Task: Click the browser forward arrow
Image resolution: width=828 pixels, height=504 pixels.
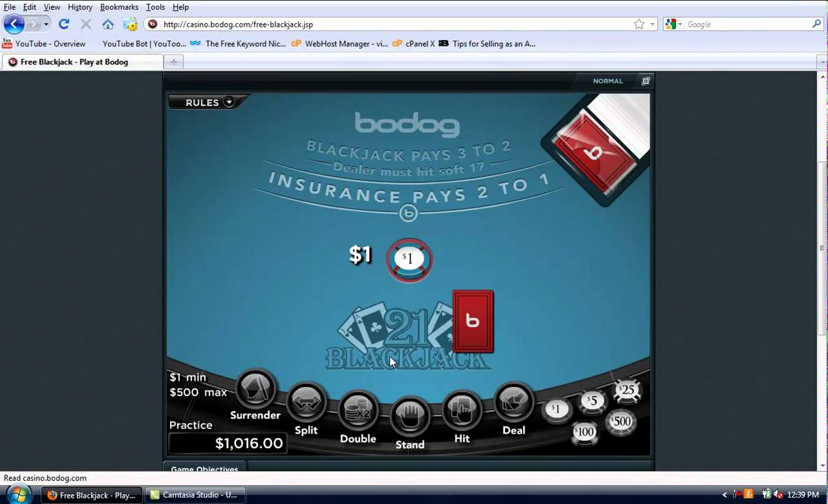Action: (33, 24)
